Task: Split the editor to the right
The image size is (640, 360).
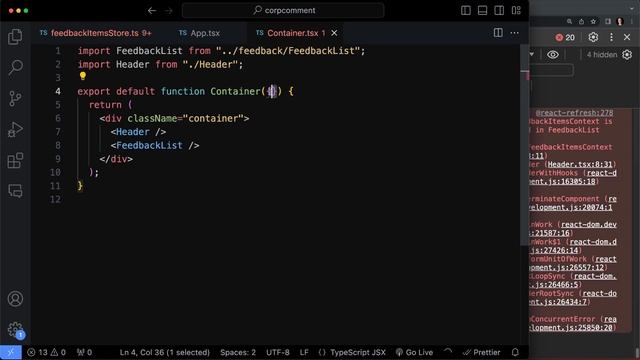Action: [x=498, y=33]
